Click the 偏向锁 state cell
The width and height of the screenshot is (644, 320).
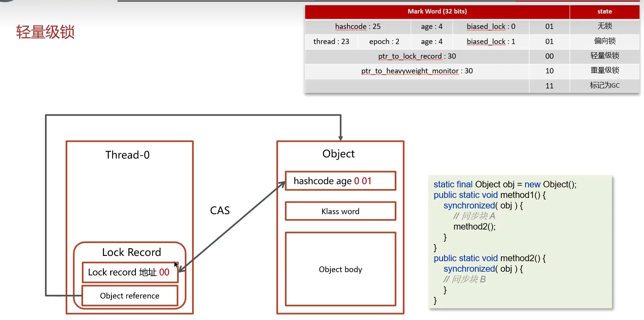604,41
